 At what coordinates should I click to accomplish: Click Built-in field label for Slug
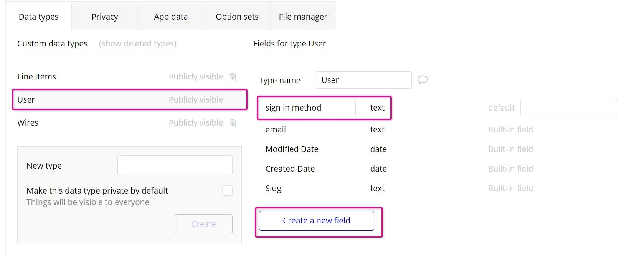[x=510, y=188]
